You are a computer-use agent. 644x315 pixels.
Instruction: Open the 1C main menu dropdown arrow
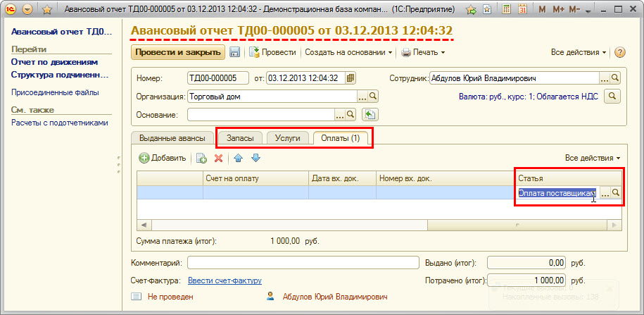[27, 9]
